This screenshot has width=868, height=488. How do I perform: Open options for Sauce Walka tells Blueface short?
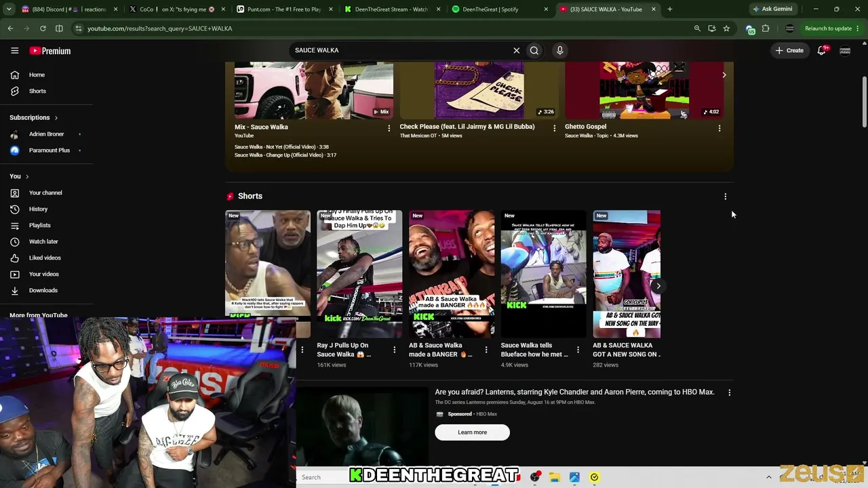click(x=578, y=350)
